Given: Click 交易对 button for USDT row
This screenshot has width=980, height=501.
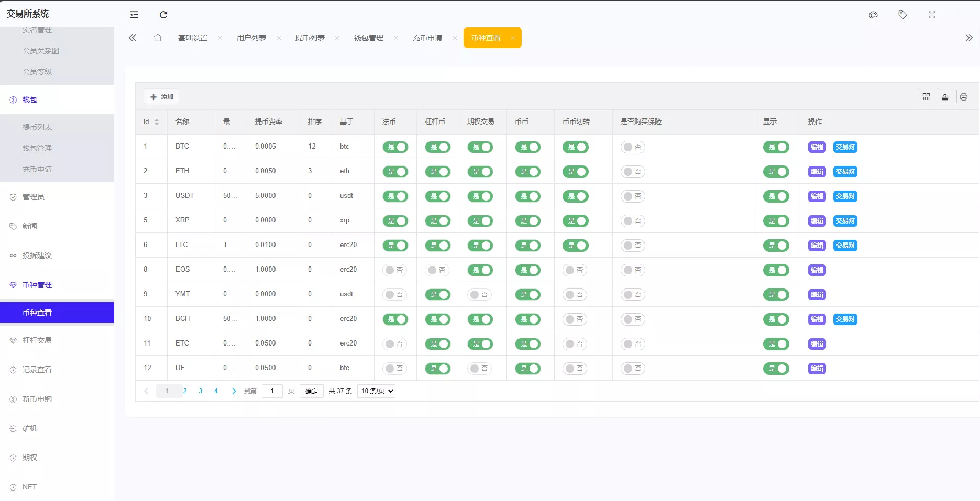Looking at the screenshot, I should coord(845,196).
